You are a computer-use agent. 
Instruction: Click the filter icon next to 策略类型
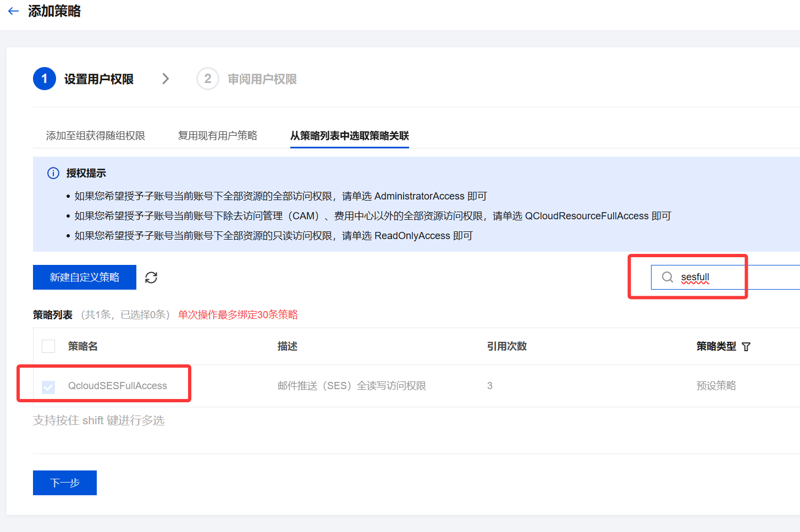(x=746, y=347)
